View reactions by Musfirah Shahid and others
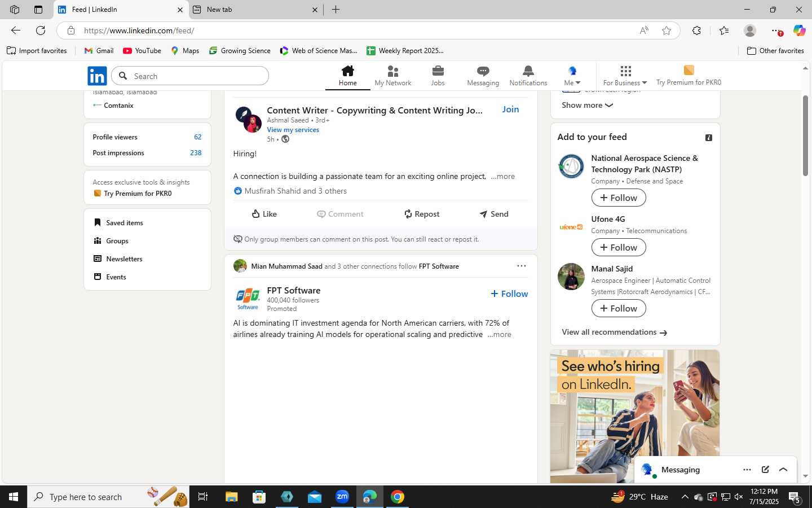Screen dimensions: 812x508 click(295, 191)
